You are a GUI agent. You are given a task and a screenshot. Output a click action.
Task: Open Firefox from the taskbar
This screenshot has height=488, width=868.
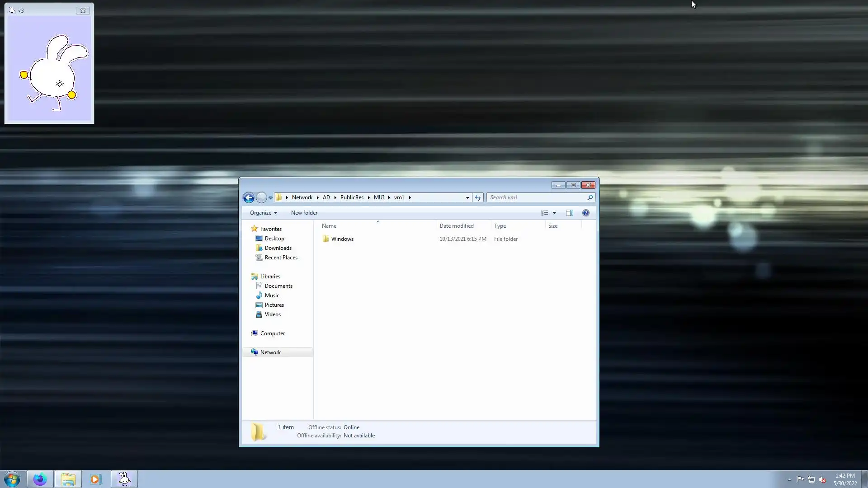(x=40, y=479)
